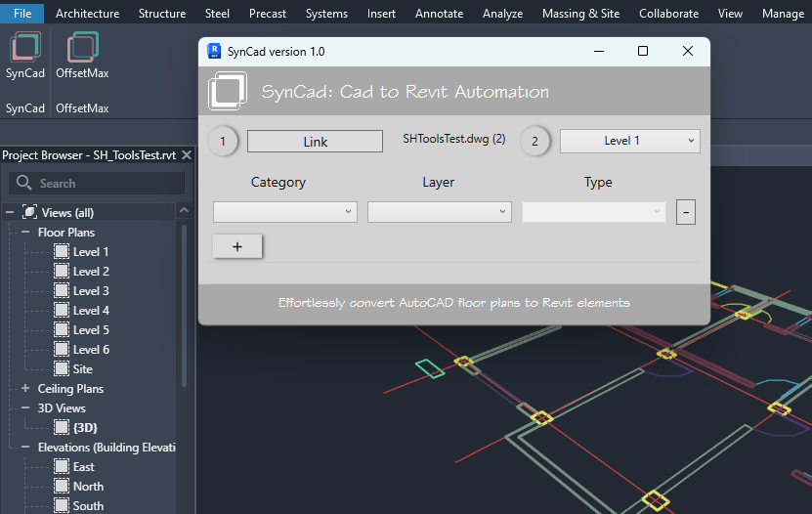
Task: Click the Project Browser scroll up arrow
Action: (184, 210)
